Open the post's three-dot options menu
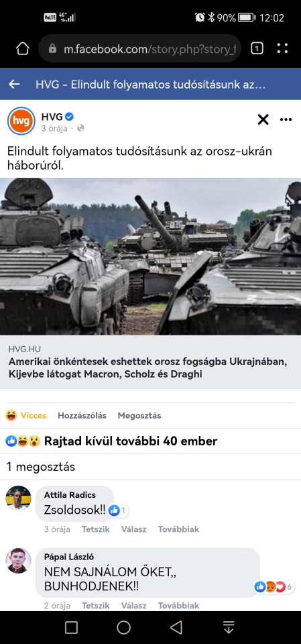The width and height of the screenshot is (301, 644). pyautogui.click(x=286, y=119)
